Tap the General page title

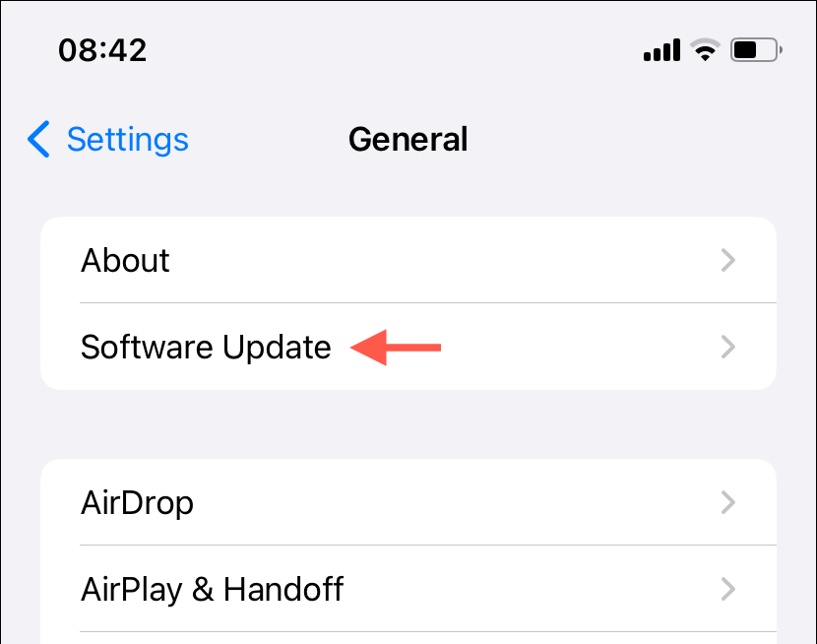(x=408, y=139)
